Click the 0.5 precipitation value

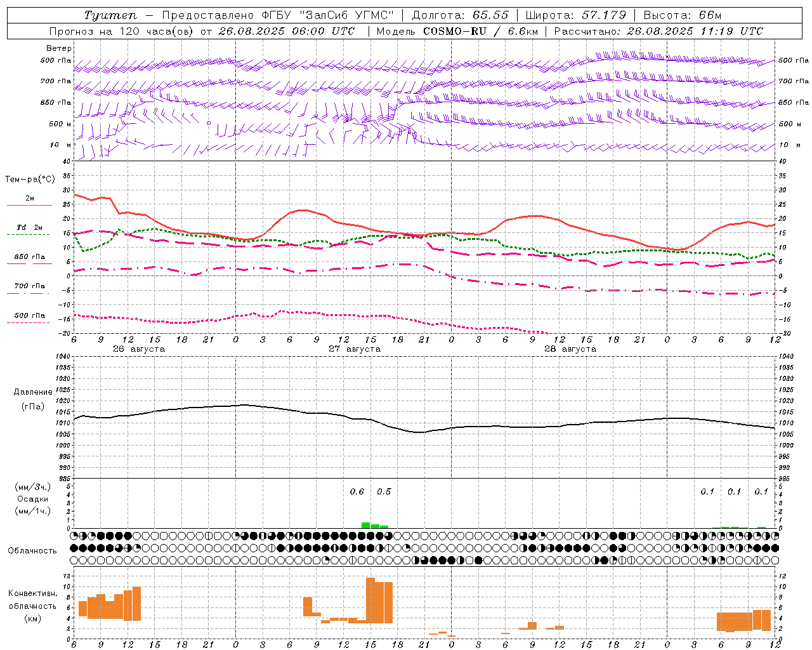[384, 492]
